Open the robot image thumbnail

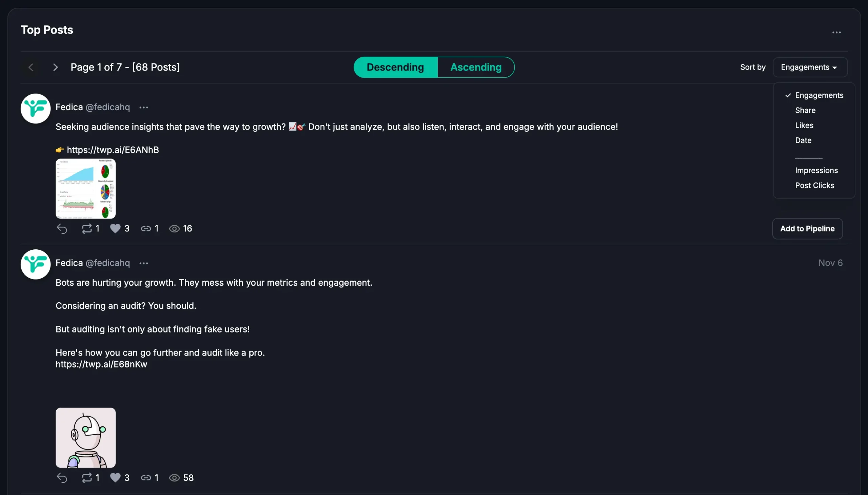click(85, 438)
